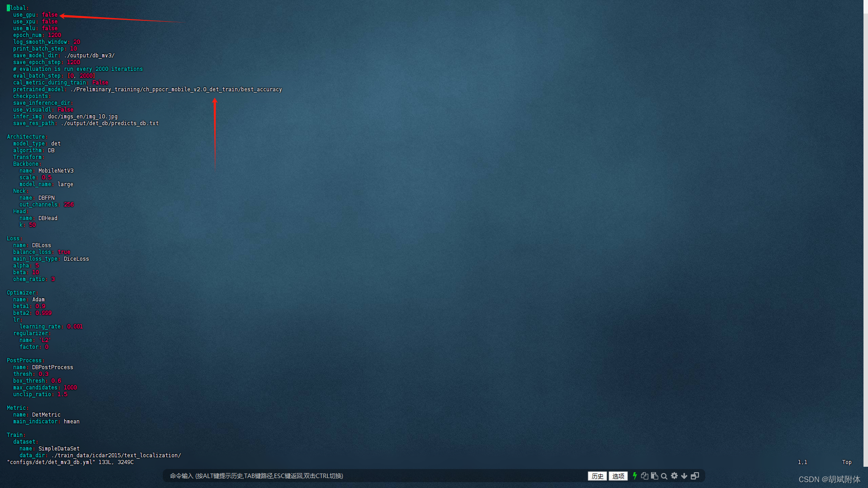Click the det_mv3_db.yml file status line
Viewport: 868px width, 488px height.
click(70, 462)
